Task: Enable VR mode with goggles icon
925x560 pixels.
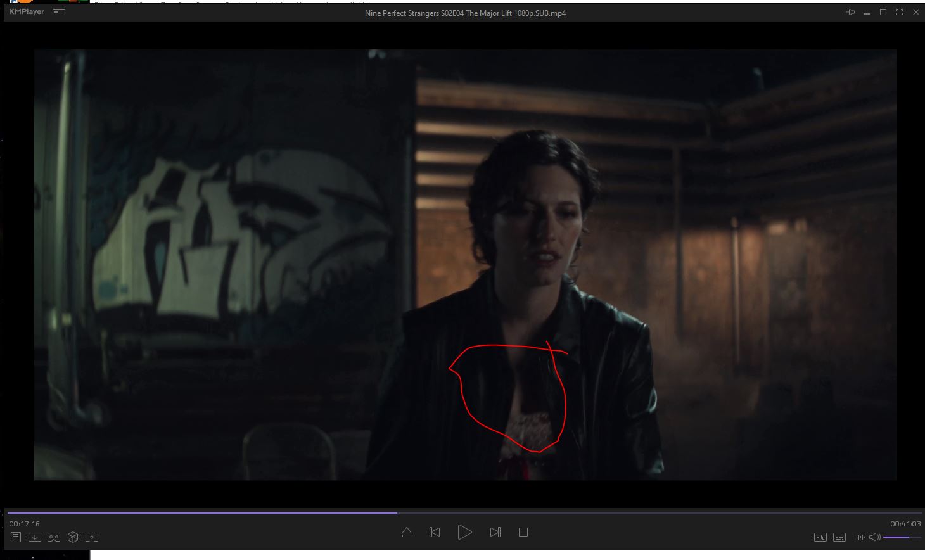Action: point(54,537)
